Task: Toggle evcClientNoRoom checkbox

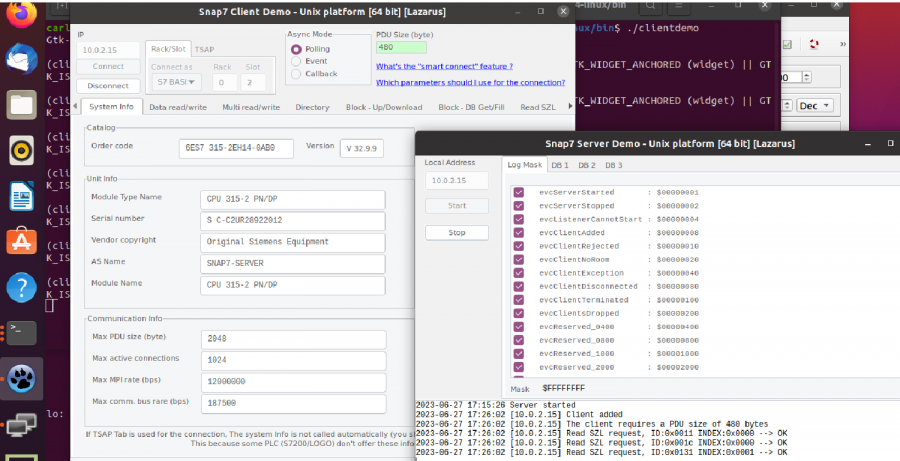Action: click(519, 259)
